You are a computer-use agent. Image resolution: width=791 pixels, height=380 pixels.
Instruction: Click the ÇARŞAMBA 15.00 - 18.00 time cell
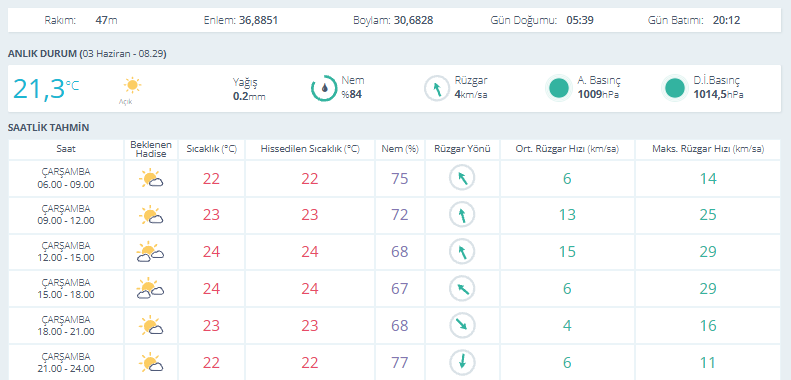pos(66,289)
